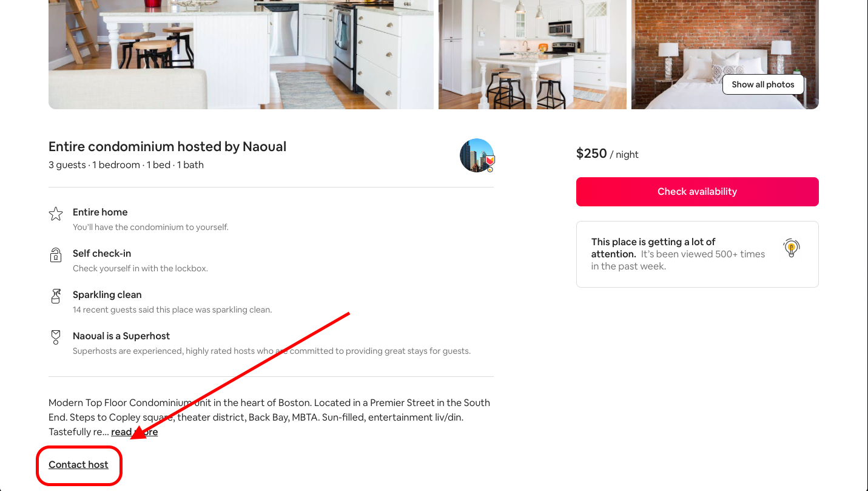
Task: Select the brick wall bedroom photo
Action: click(724, 55)
